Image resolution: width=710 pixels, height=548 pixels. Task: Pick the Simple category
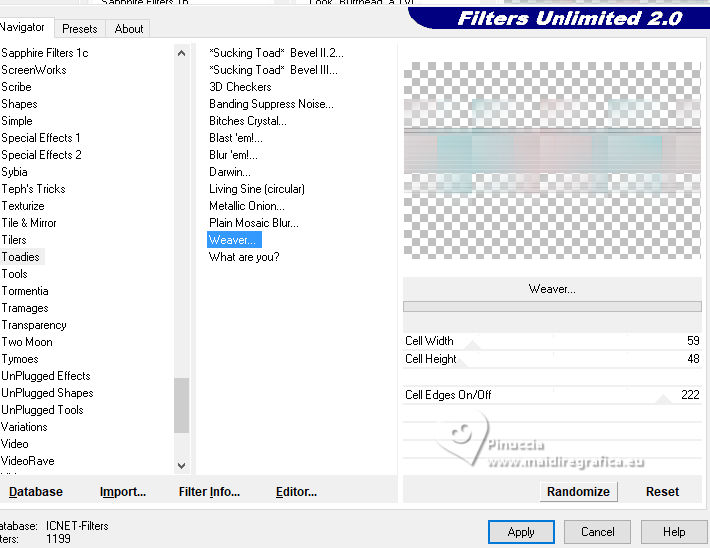click(17, 121)
